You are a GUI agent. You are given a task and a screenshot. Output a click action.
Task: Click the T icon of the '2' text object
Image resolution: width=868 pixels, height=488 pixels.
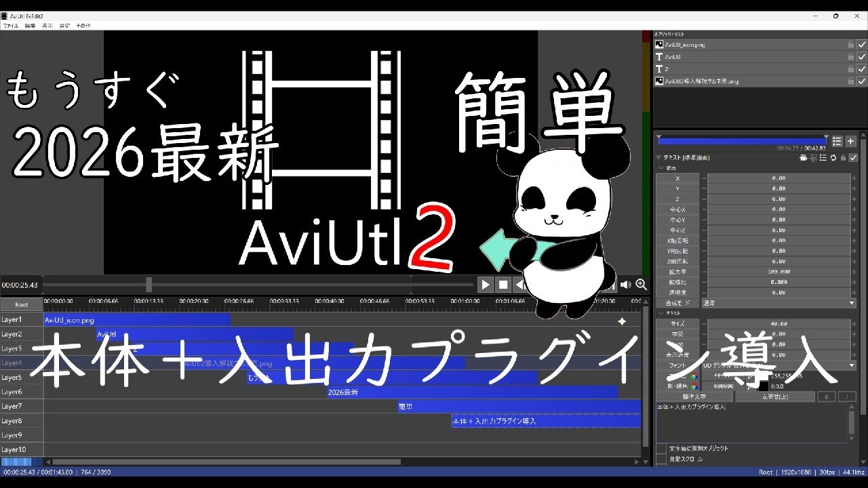659,68
